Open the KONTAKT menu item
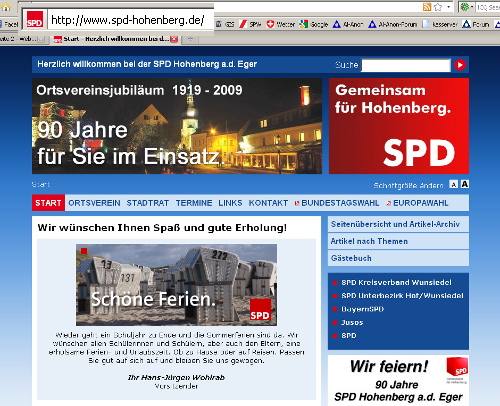Image resolution: width=500 pixels, height=406 pixels. [x=268, y=203]
